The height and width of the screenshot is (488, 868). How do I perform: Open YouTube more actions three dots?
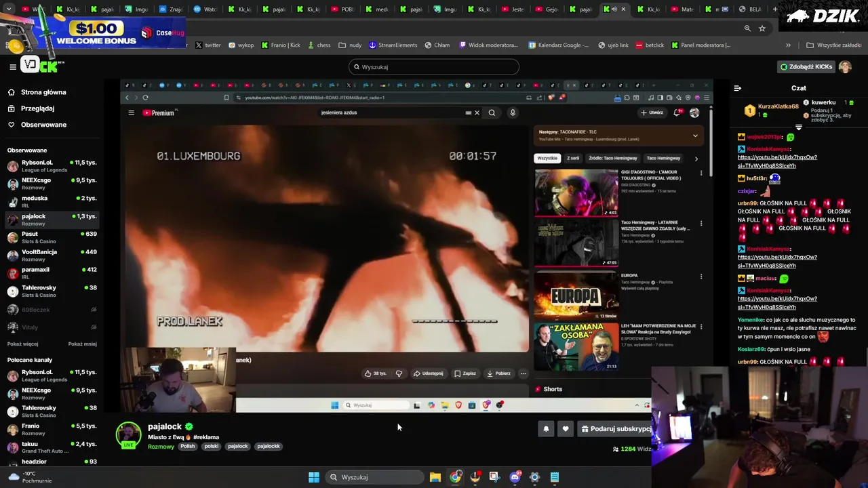tap(523, 373)
